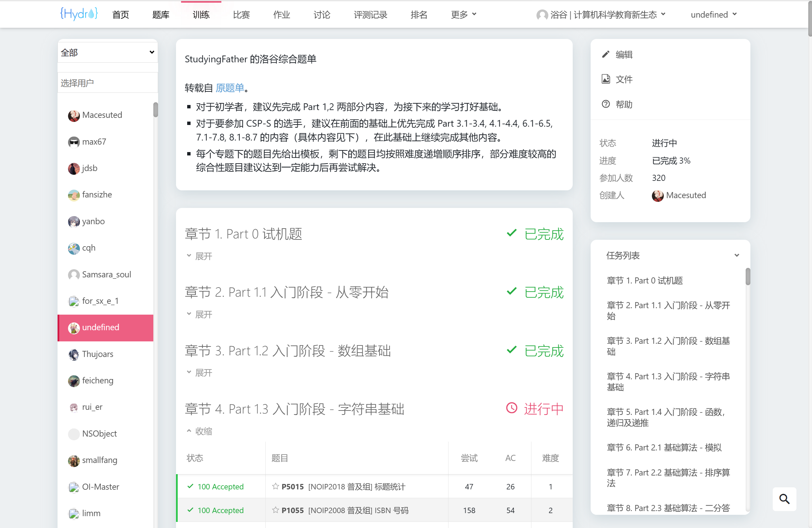Viewport: 812px width, 528px height.
Task: Click Macesuted's creator avatar icon
Action: [657, 195]
